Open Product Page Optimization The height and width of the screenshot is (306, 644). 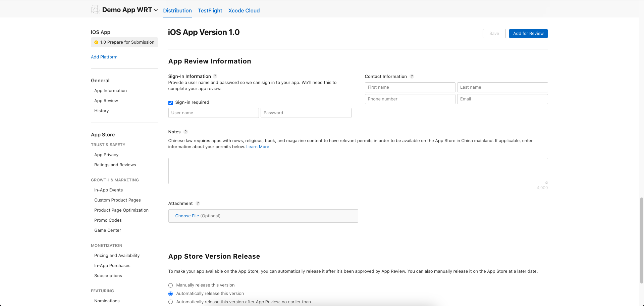pos(121,210)
